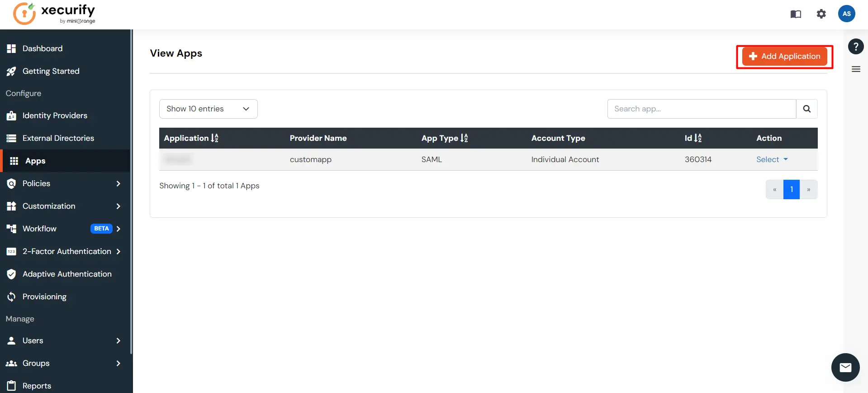The height and width of the screenshot is (393, 868).
Task: Click the help question mark icon
Action: (x=856, y=46)
